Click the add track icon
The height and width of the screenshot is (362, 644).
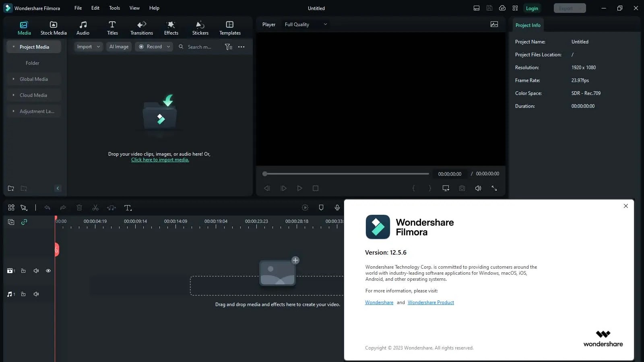[11, 222]
